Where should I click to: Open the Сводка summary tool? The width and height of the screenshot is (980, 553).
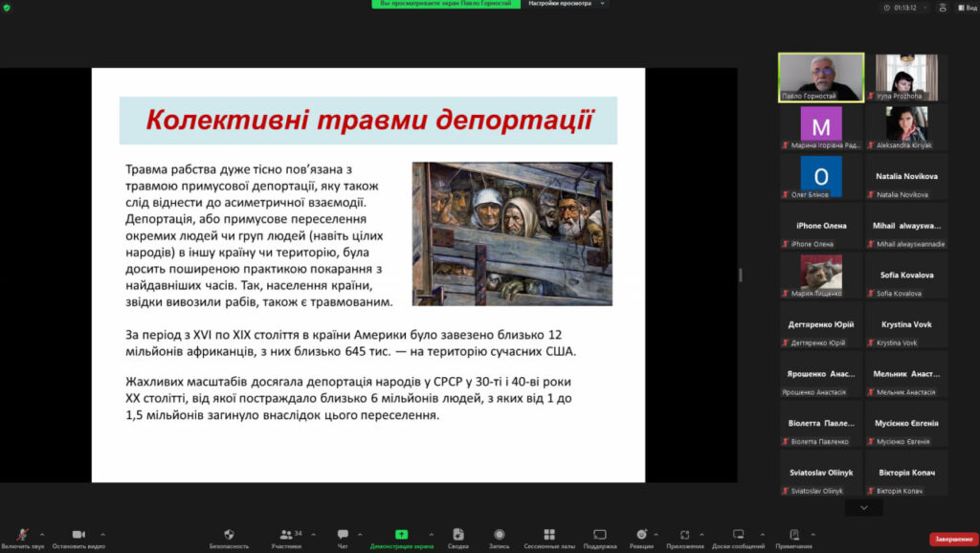coord(457,535)
